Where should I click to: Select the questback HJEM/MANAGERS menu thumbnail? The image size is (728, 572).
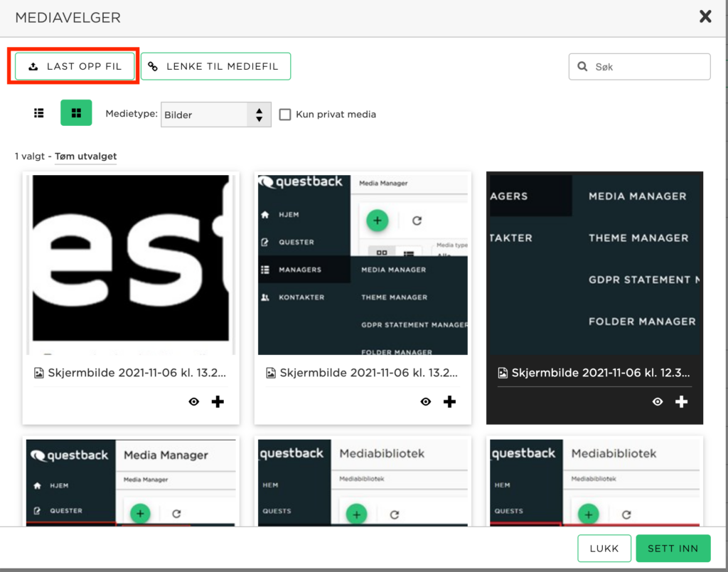pos(363,265)
